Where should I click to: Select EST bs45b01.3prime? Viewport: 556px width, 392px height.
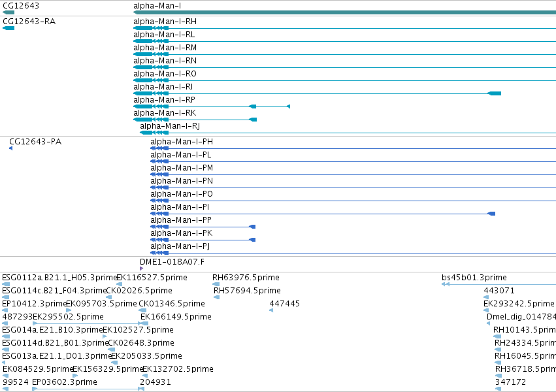(x=474, y=278)
